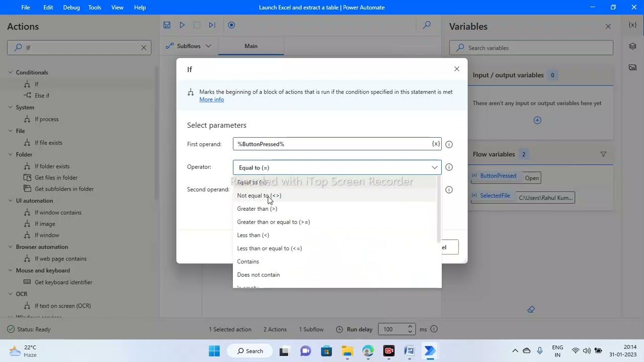This screenshot has width=644, height=362.
Task: Choose Greater than or equal to (>=)
Action: [335, 222]
